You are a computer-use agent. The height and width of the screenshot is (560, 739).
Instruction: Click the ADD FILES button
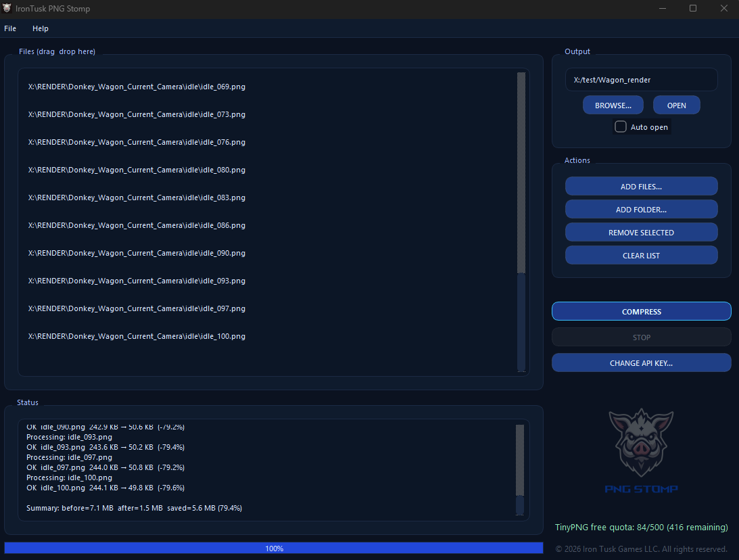pos(641,186)
